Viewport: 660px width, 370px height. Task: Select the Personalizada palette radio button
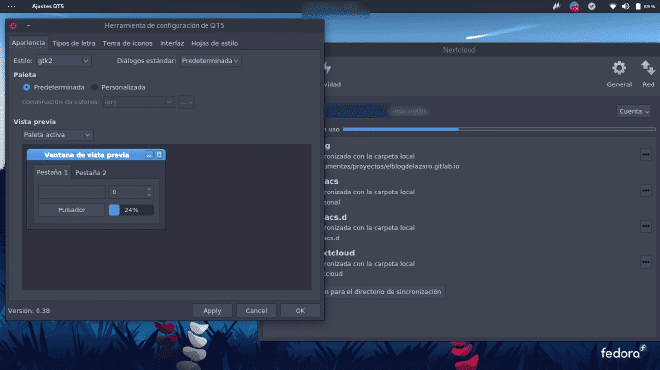coord(94,87)
